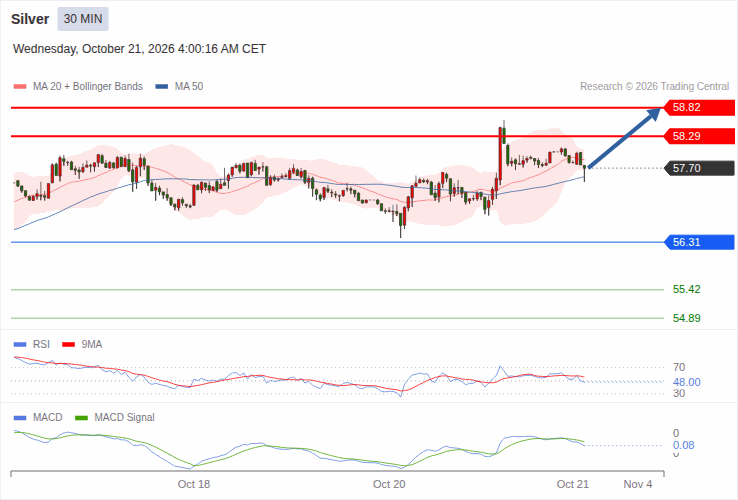Click the 58.29 resistance price tag

coord(699,137)
